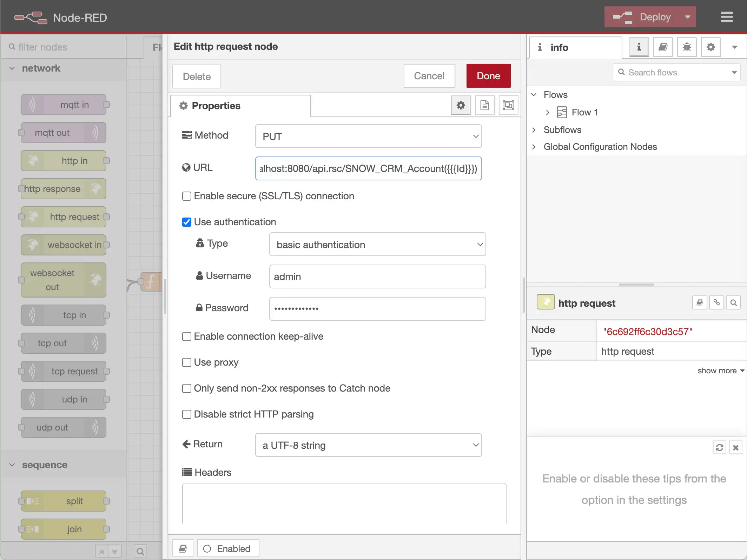Click the URL input field

pyautogui.click(x=368, y=168)
